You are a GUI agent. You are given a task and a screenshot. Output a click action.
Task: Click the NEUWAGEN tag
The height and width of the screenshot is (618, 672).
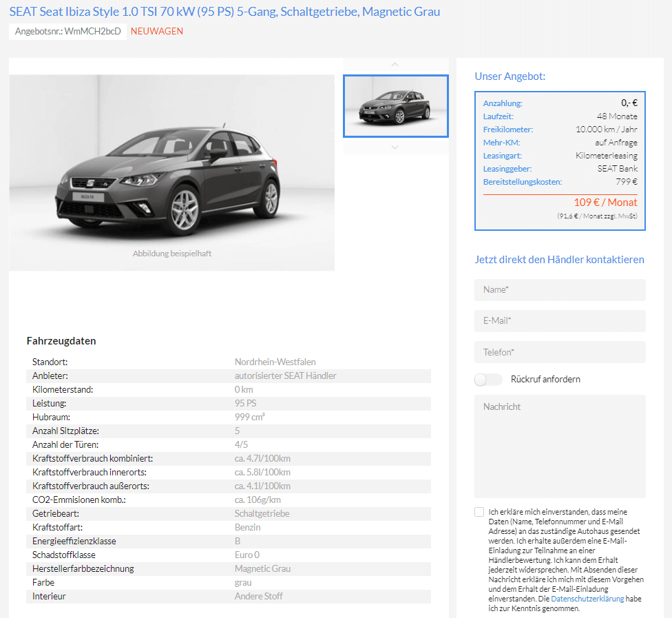pyautogui.click(x=157, y=31)
